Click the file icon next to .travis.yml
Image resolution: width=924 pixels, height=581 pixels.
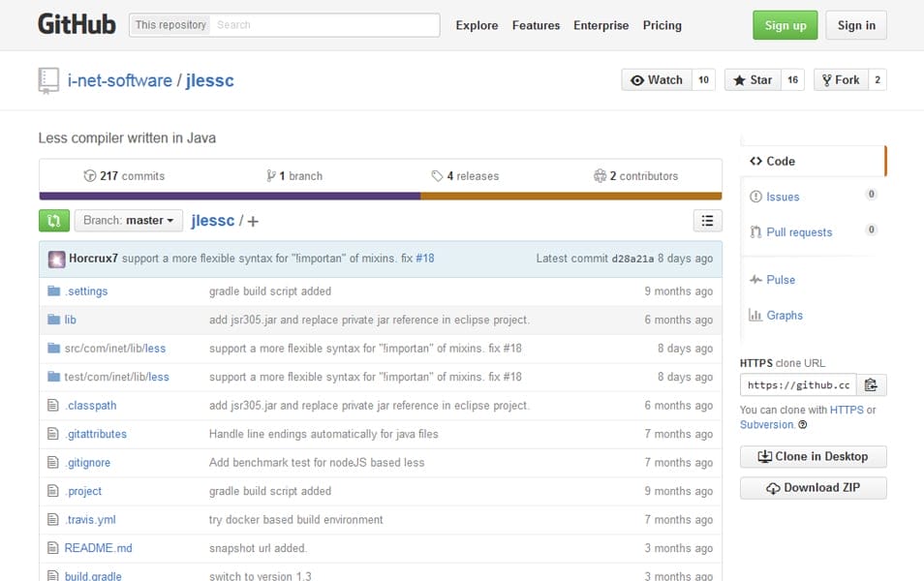click(53, 519)
